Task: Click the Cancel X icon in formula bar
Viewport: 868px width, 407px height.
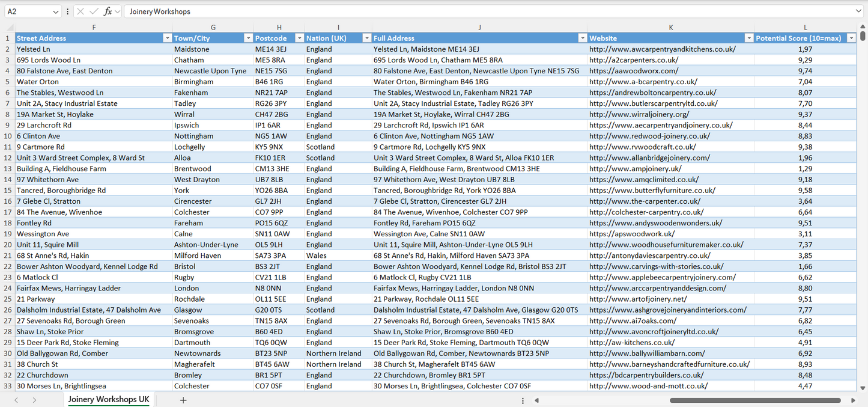Action: 80,11
